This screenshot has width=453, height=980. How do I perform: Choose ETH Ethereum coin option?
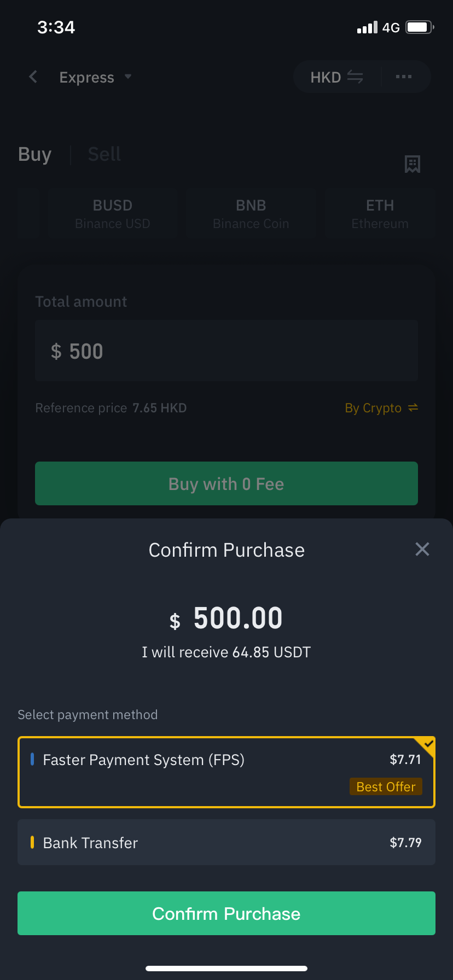click(x=380, y=214)
